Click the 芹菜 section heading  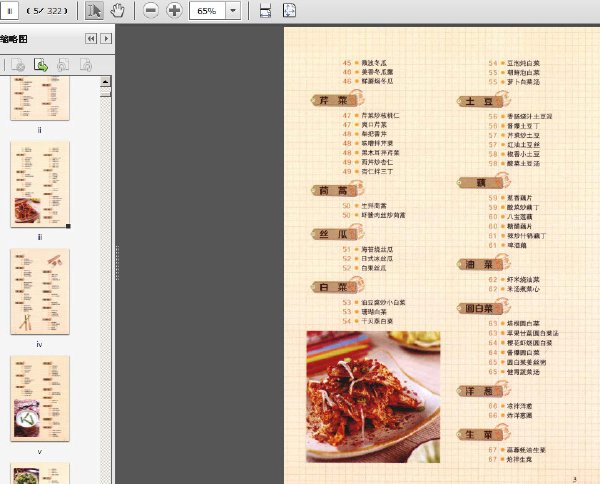[x=334, y=101]
